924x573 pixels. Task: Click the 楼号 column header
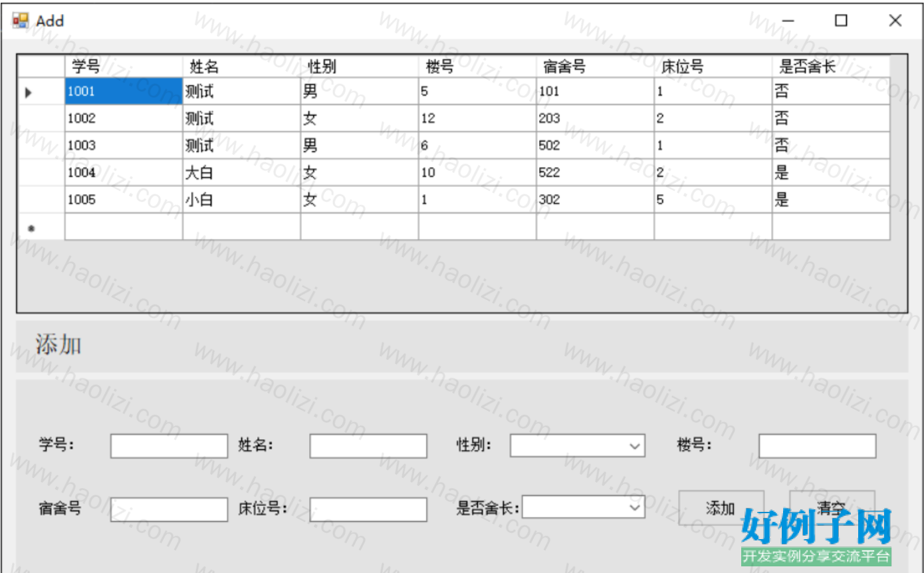[477, 66]
